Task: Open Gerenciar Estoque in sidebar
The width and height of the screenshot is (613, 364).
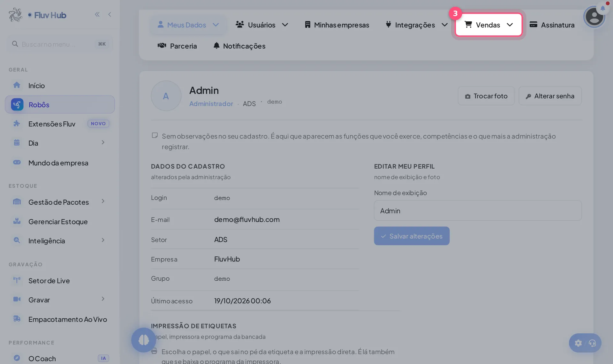Action: pos(60,221)
